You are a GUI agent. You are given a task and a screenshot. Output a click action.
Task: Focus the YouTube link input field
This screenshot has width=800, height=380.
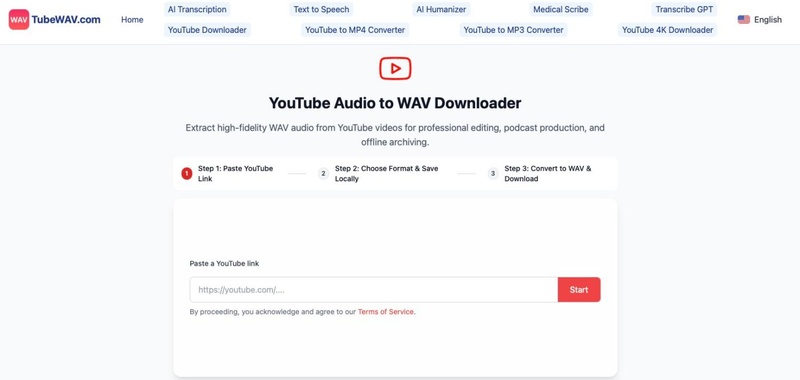coord(373,290)
